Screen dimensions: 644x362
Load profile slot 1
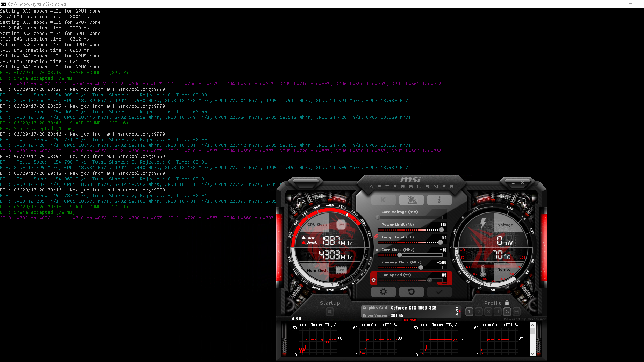coord(470,312)
